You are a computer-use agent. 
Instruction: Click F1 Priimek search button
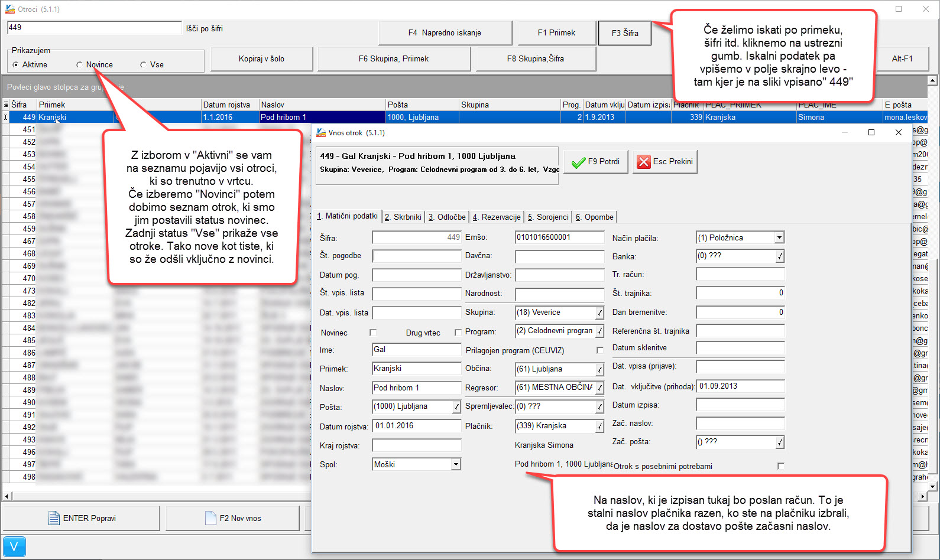pos(556,33)
